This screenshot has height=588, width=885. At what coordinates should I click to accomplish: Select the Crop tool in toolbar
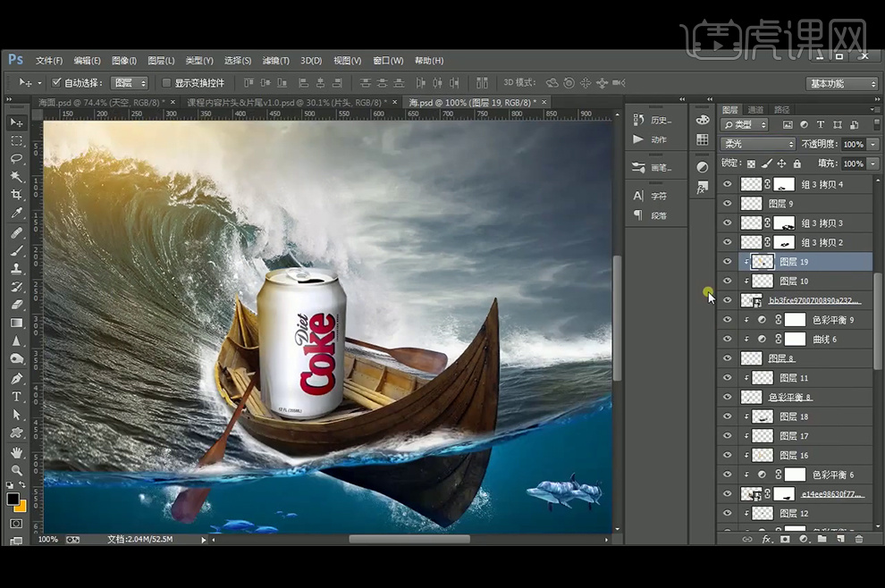(16, 195)
